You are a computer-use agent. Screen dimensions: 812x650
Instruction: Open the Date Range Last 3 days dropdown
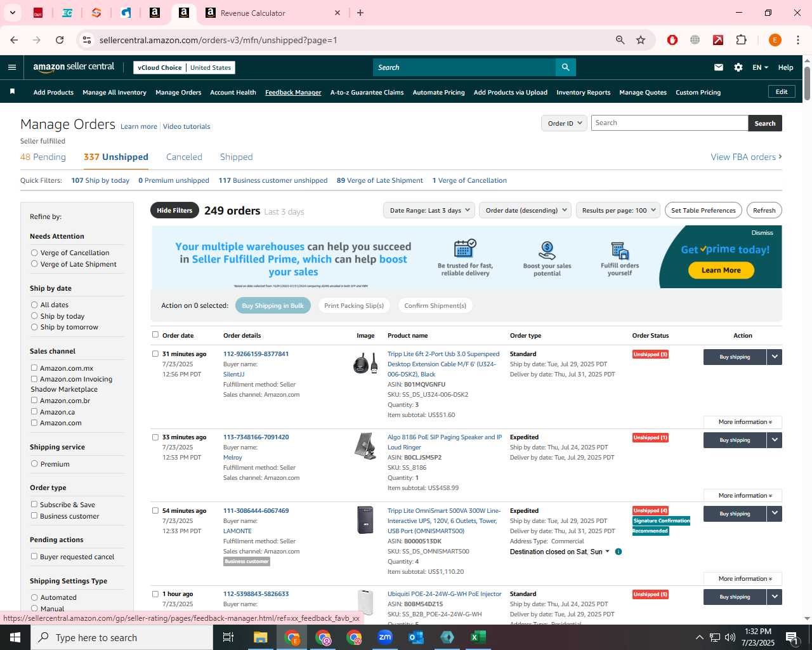[429, 210]
